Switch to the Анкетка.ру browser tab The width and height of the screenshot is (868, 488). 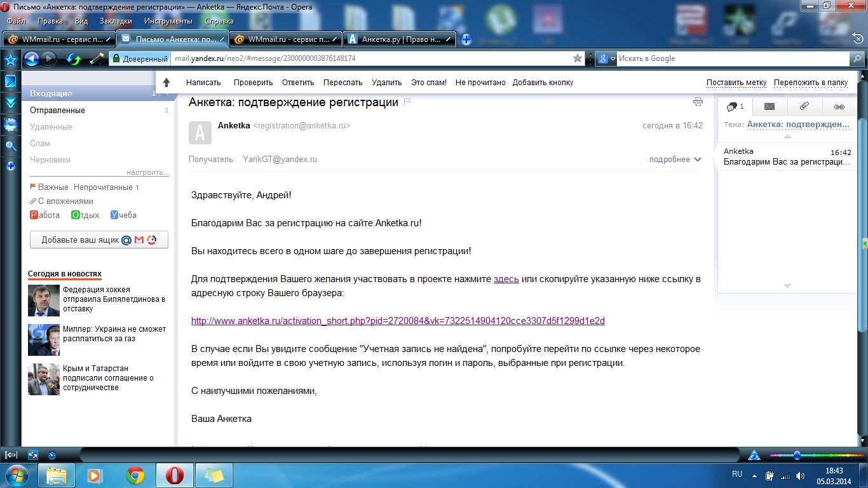tap(400, 39)
